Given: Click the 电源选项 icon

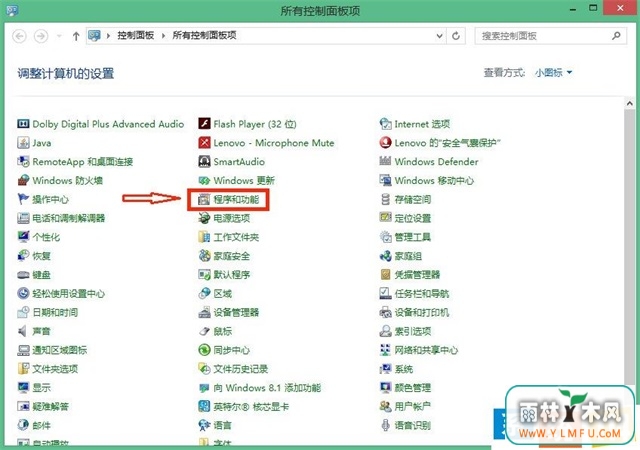Looking at the screenshot, I should [204, 218].
